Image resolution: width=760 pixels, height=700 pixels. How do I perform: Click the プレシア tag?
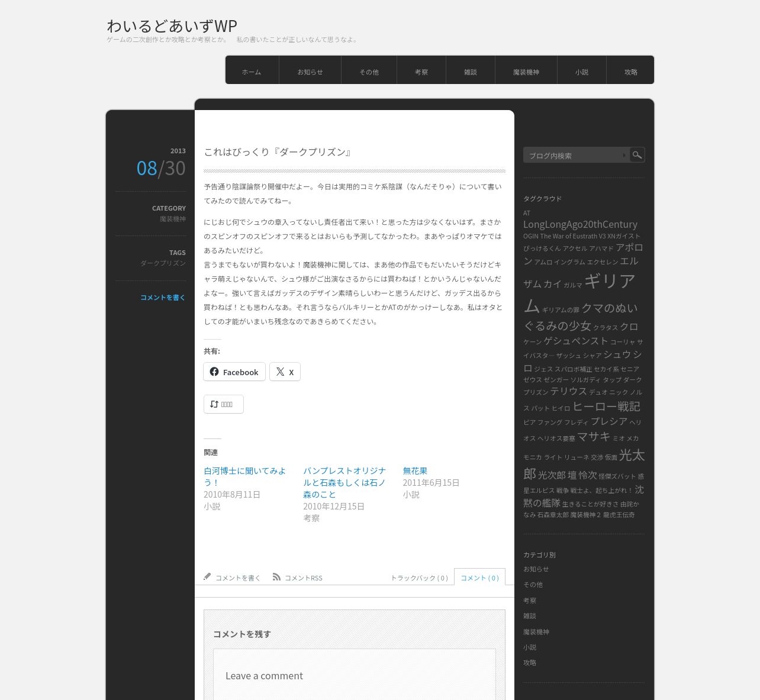tap(608, 421)
